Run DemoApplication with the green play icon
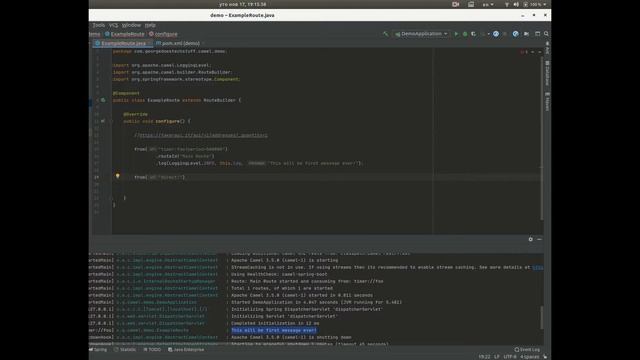Image resolution: width=640 pixels, height=360 pixels. click(456, 34)
